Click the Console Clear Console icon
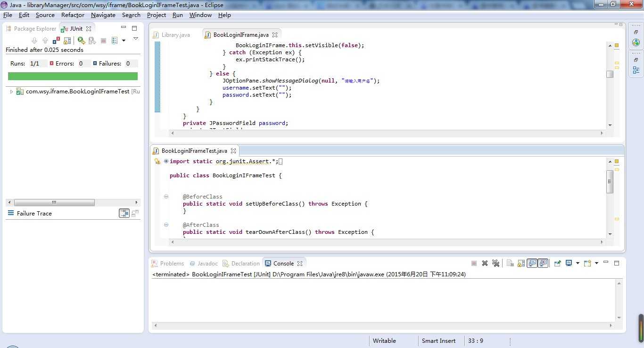This screenshot has width=644, height=348. point(510,263)
